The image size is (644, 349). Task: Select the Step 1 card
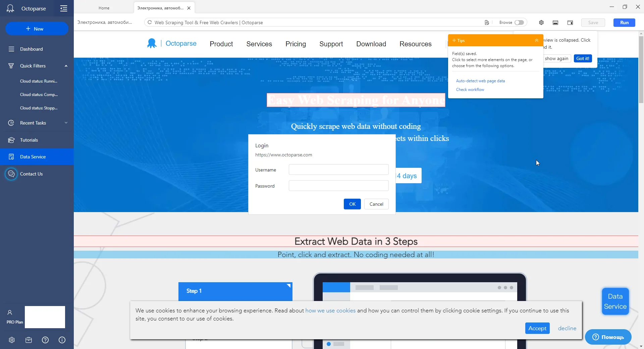pyautogui.click(x=235, y=291)
